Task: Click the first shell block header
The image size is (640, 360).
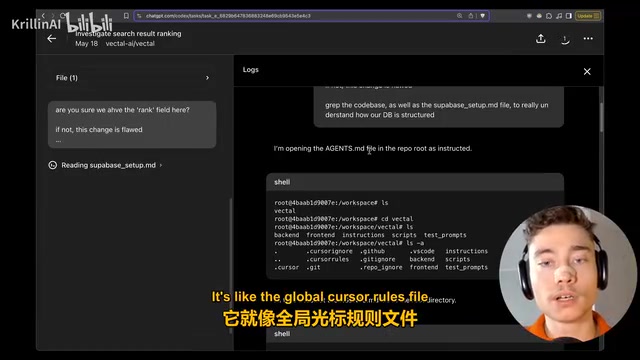Action: [415, 182]
